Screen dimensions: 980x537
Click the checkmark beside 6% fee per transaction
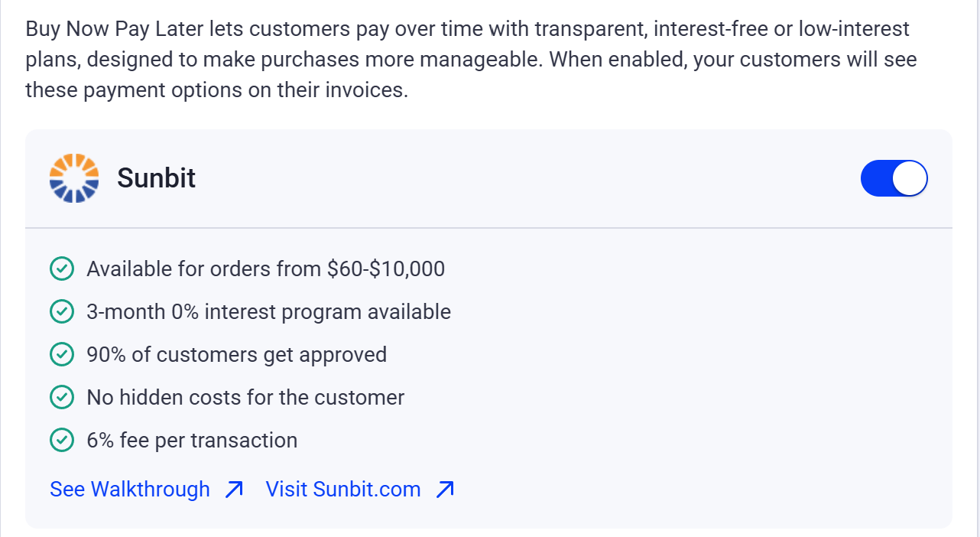(62, 441)
